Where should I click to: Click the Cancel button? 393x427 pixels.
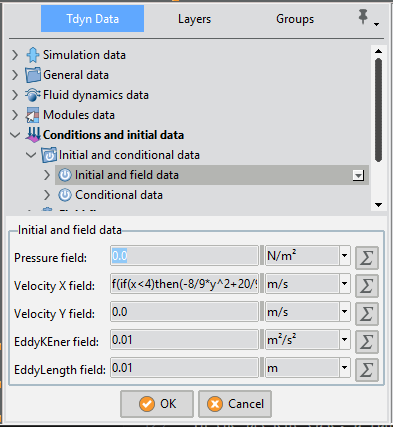pyautogui.click(x=235, y=404)
